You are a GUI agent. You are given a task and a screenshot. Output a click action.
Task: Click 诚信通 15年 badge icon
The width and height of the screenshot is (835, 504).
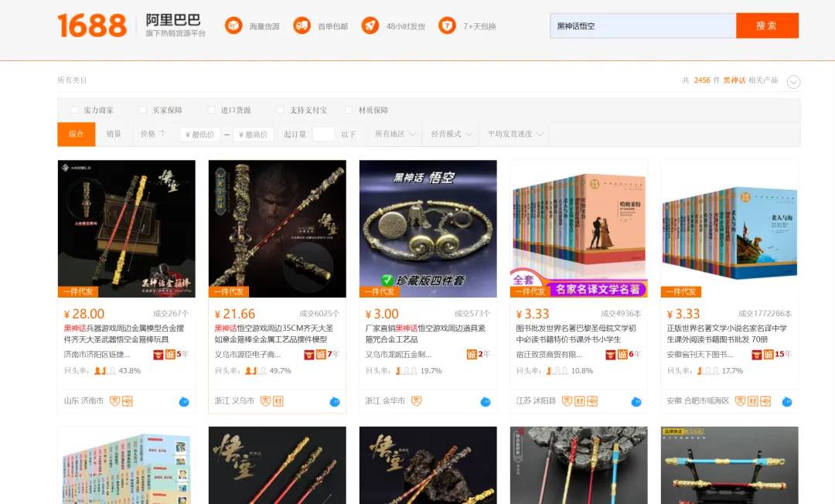769,355
